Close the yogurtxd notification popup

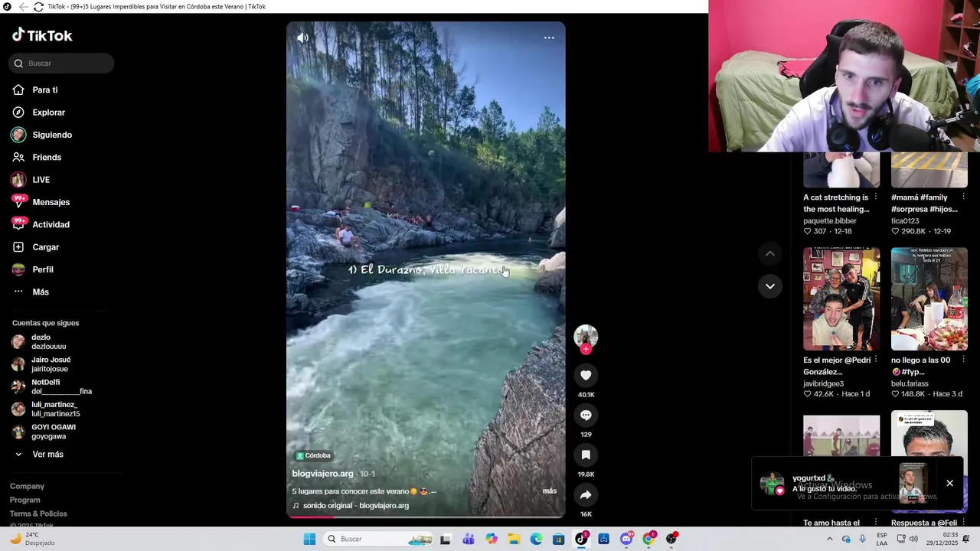949,483
